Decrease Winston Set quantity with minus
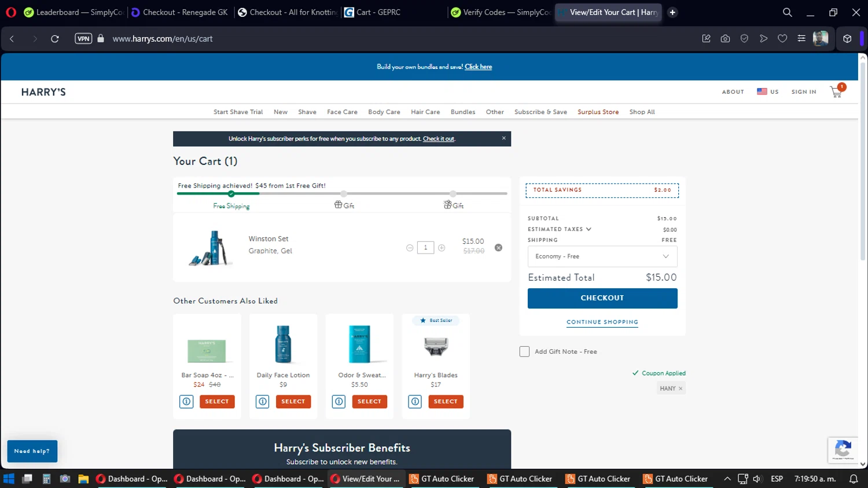The height and width of the screenshot is (488, 868). coord(410,248)
